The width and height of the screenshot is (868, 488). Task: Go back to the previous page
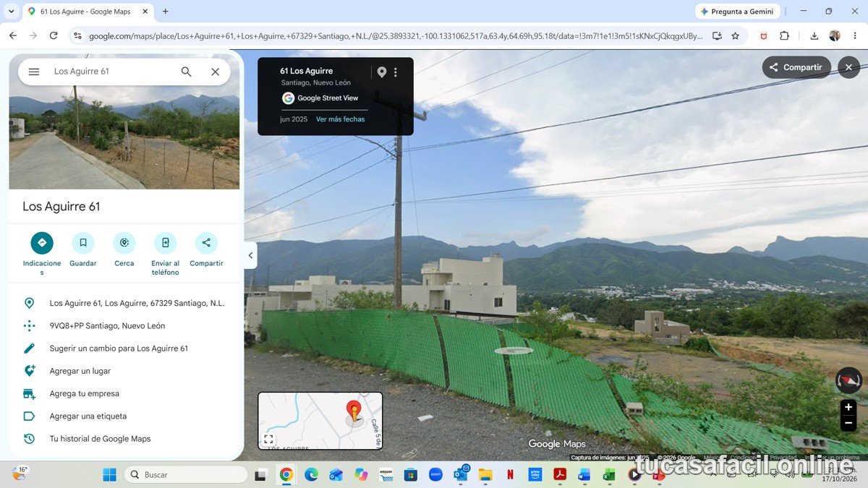coord(13,35)
